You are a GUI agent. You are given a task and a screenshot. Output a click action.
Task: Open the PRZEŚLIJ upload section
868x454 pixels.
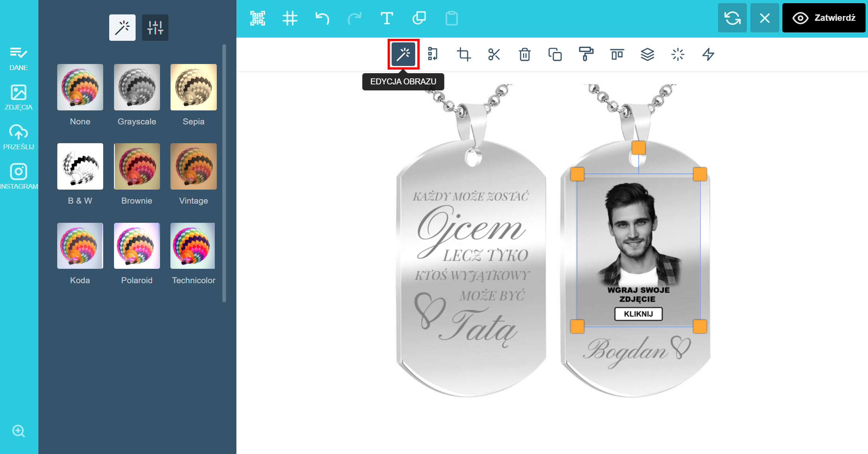[x=18, y=137]
